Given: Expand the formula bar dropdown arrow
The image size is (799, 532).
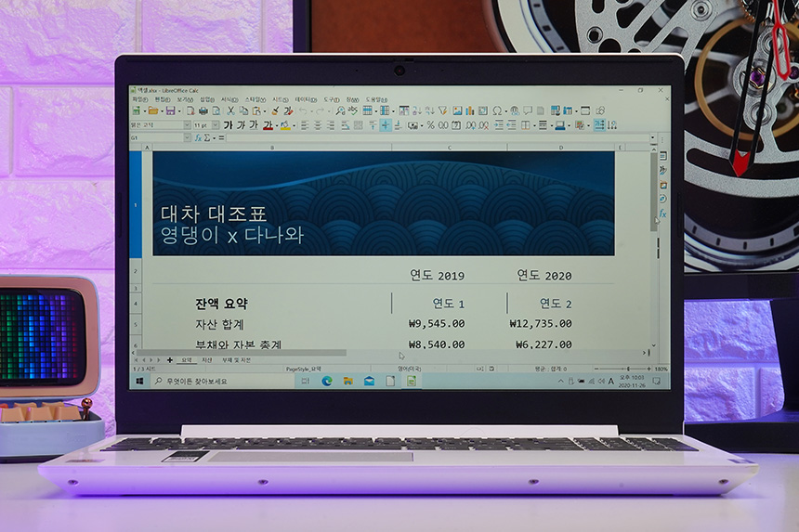Looking at the screenshot, I should click(653, 137).
